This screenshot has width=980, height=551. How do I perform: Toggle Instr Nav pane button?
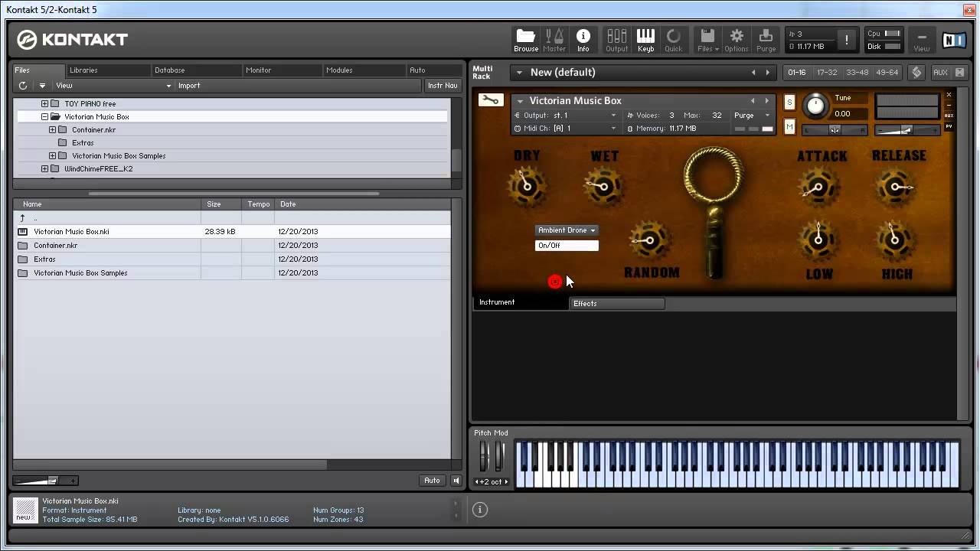[x=443, y=86]
